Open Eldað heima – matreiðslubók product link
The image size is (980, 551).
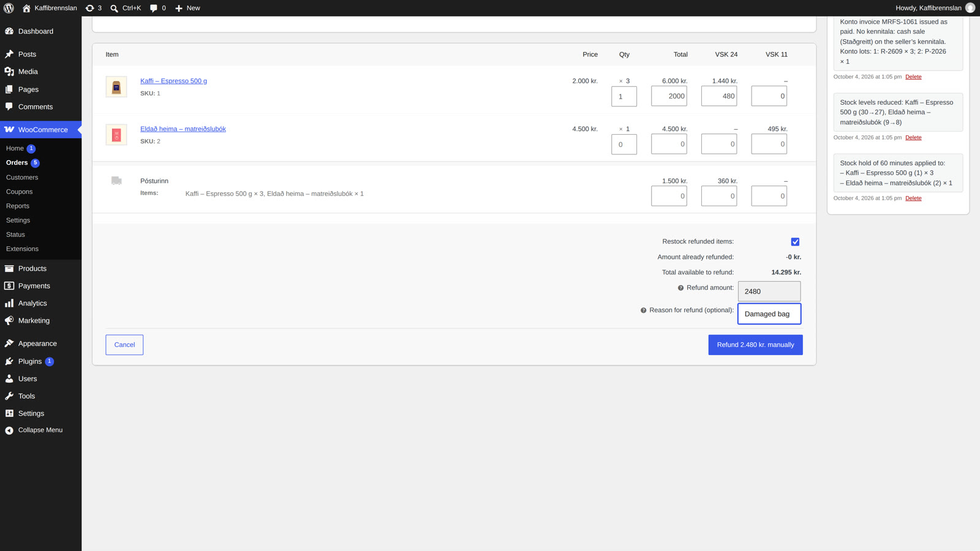(183, 129)
